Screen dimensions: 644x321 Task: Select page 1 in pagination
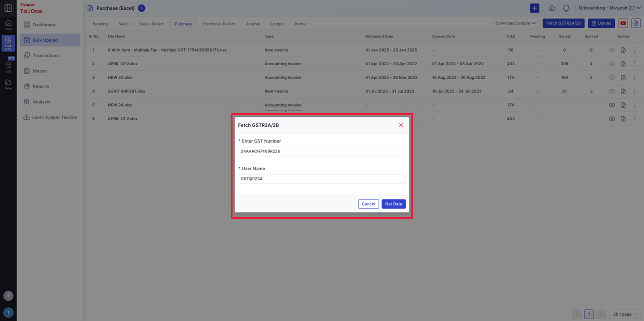[x=589, y=314]
